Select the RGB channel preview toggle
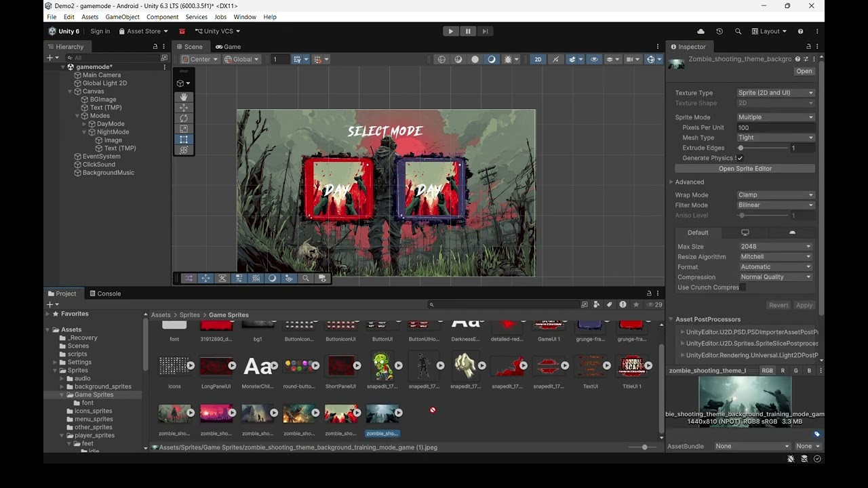The height and width of the screenshot is (488, 868). click(767, 371)
